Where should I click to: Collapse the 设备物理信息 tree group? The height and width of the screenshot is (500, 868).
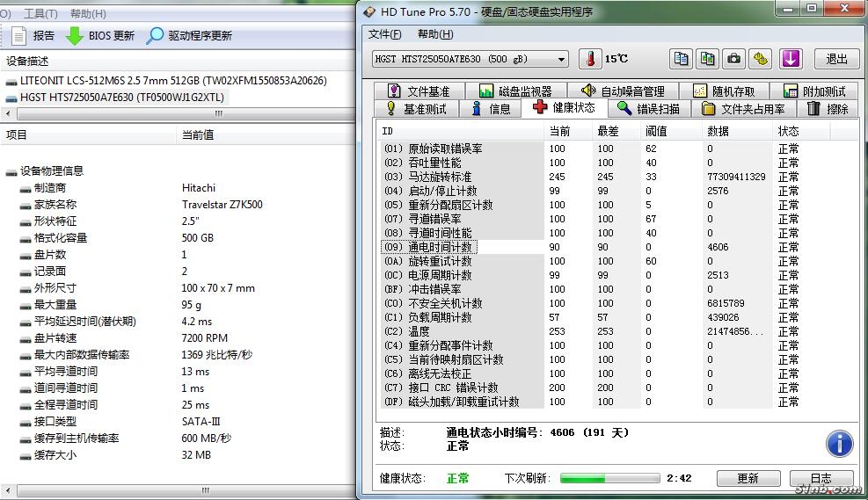click(x=11, y=171)
